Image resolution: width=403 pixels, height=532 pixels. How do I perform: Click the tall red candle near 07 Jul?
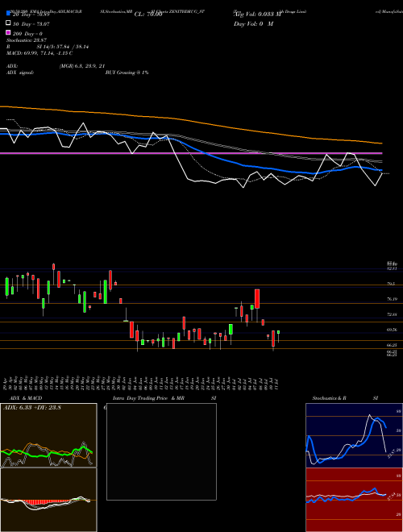click(x=257, y=298)
